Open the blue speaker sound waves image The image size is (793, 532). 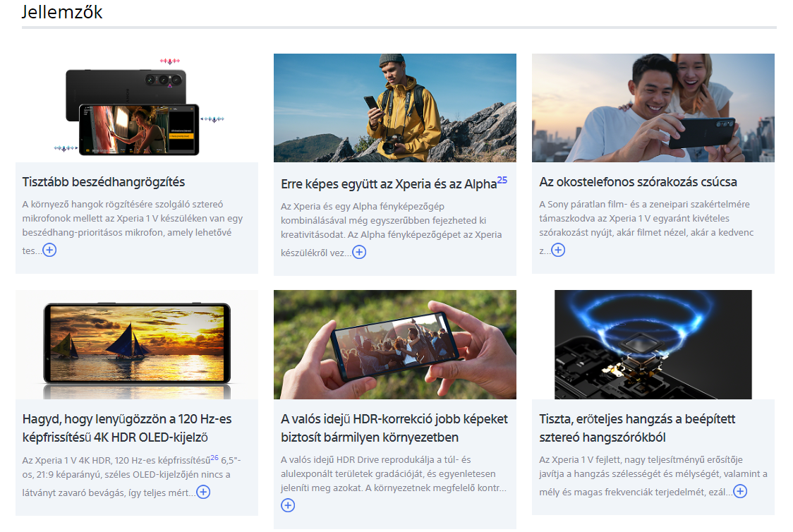(x=653, y=345)
